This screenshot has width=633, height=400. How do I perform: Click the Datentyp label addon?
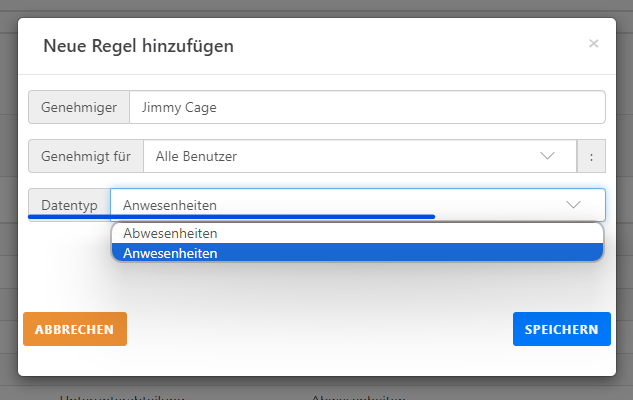pyautogui.click(x=69, y=204)
